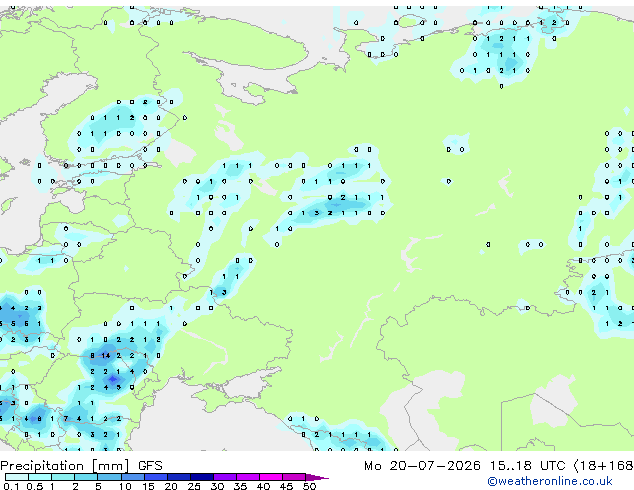Click the 5–10 mm legend swatch
Image resolution: width=634 pixels, height=490 pixels.
click(x=109, y=477)
